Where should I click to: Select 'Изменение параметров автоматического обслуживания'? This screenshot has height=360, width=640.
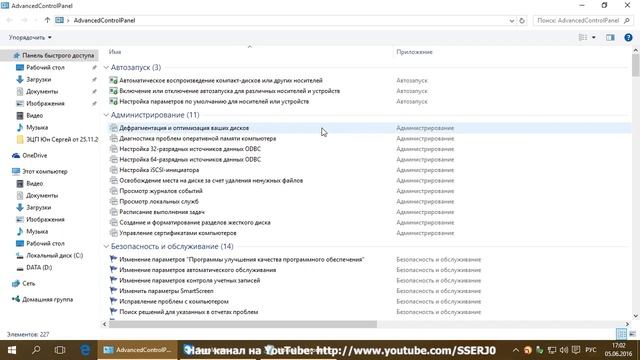coord(198,270)
